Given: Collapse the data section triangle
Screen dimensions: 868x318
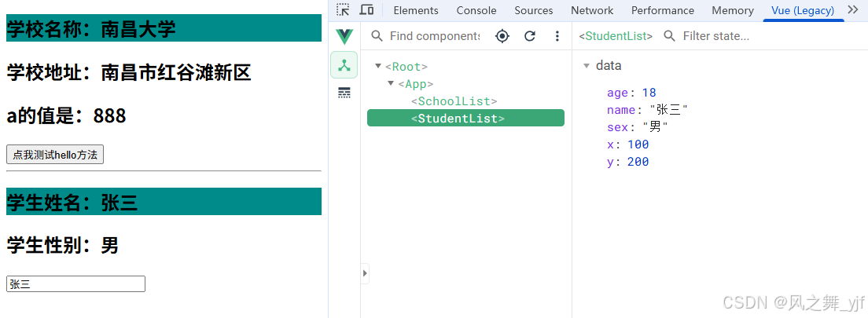Looking at the screenshot, I should click(x=587, y=66).
